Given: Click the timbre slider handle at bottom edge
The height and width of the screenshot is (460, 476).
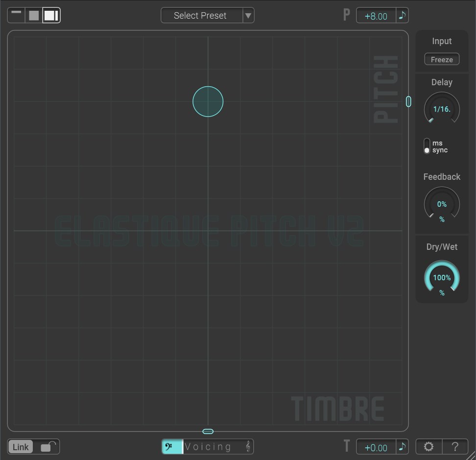Looking at the screenshot, I should (208, 431).
